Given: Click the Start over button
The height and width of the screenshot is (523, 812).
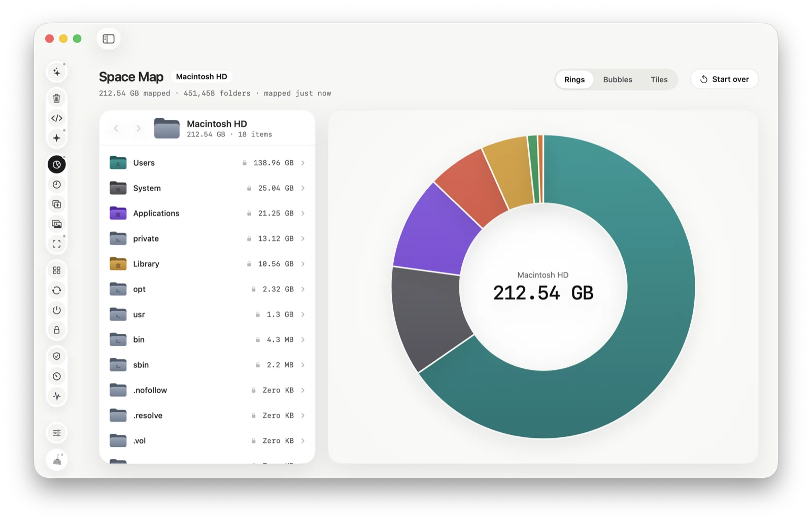Looking at the screenshot, I should pos(724,79).
